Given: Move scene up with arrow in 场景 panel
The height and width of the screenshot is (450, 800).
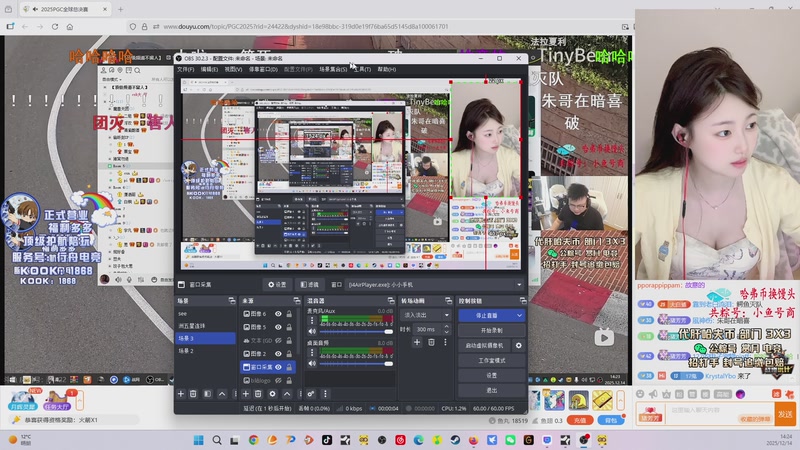Looking at the screenshot, I should coord(222,394).
